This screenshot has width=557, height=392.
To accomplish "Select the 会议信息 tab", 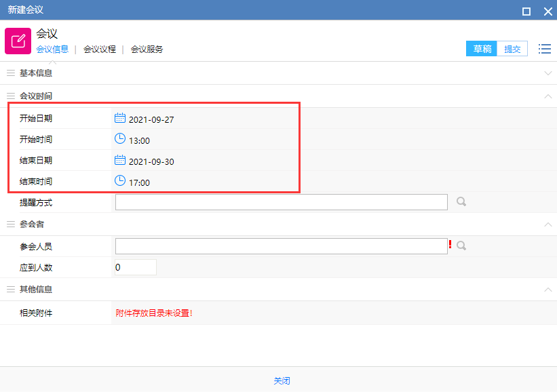I will pos(52,50).
